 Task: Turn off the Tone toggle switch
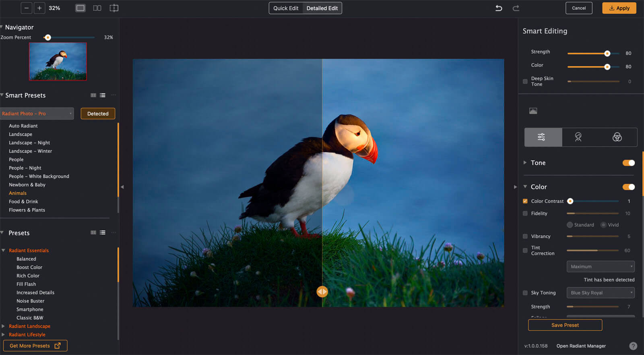(628, 163)
